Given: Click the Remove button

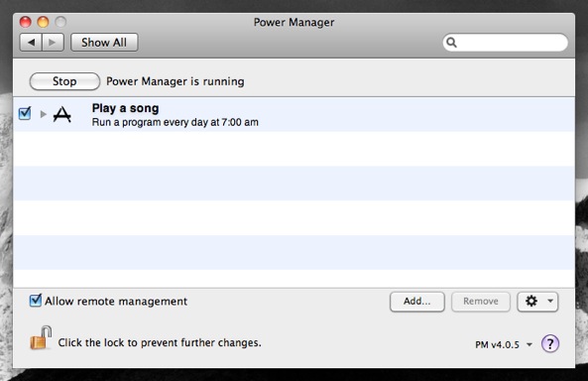Looking at the screenshot, I should (480, 302).
